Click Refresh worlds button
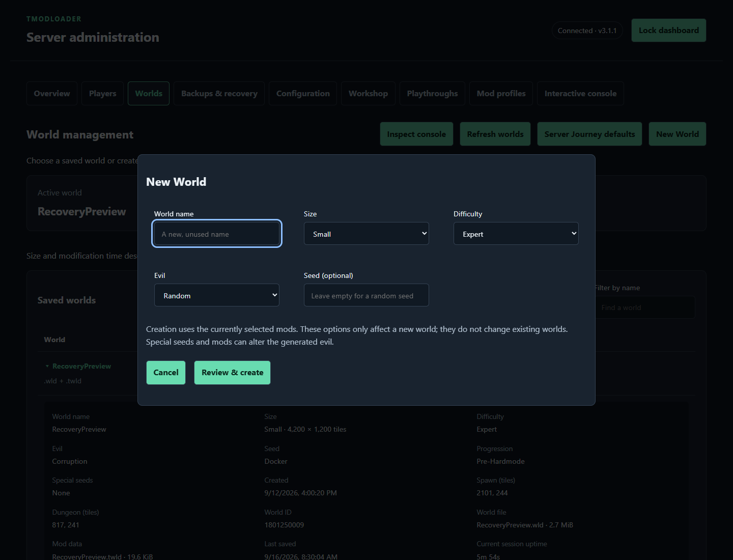Screen dimensions: 733x560 [495, 134]
